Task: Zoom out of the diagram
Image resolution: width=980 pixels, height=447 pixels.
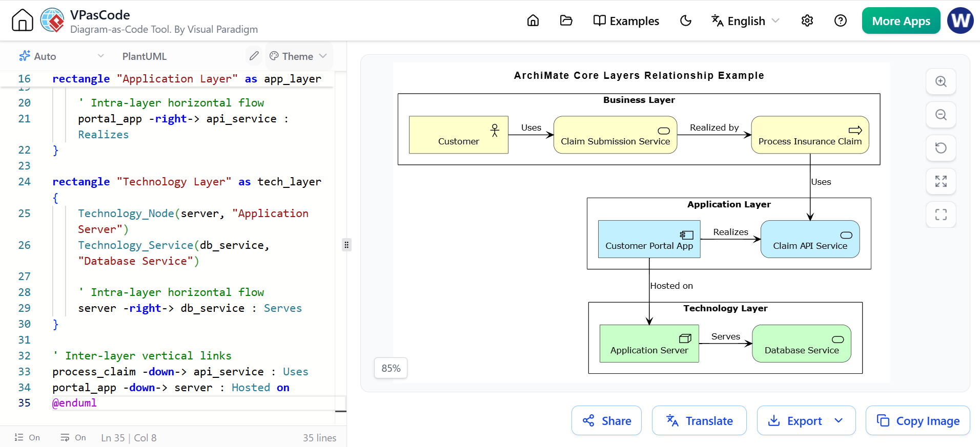Action: coord(941,115)
